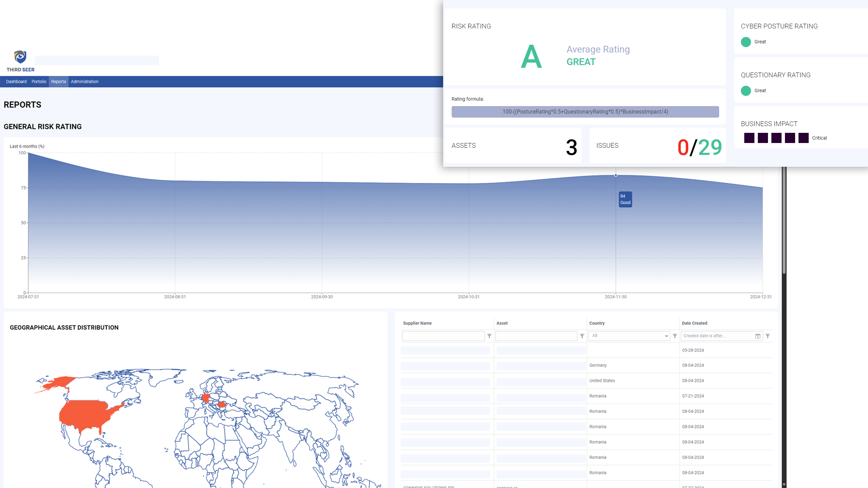Open the calendar picker in Date Created
868x488 pixels.
tap(758, 336)
